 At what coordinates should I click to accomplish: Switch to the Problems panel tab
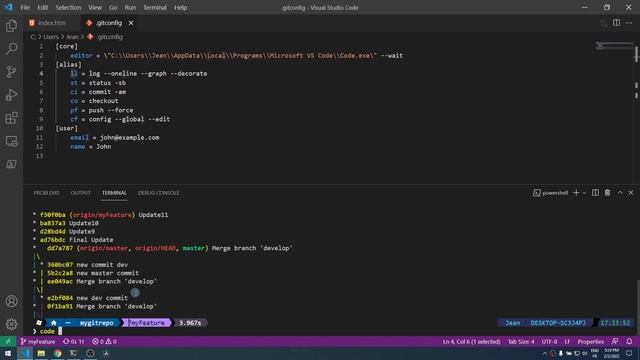click(47, 193)
